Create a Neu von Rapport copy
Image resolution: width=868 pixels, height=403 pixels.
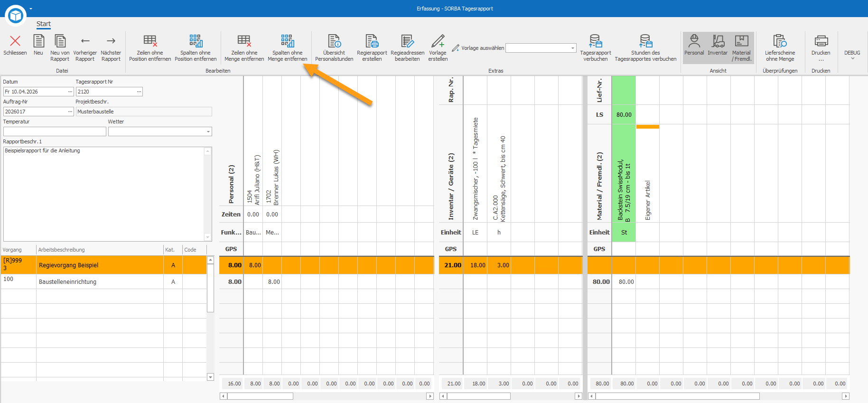coord(60,47)
